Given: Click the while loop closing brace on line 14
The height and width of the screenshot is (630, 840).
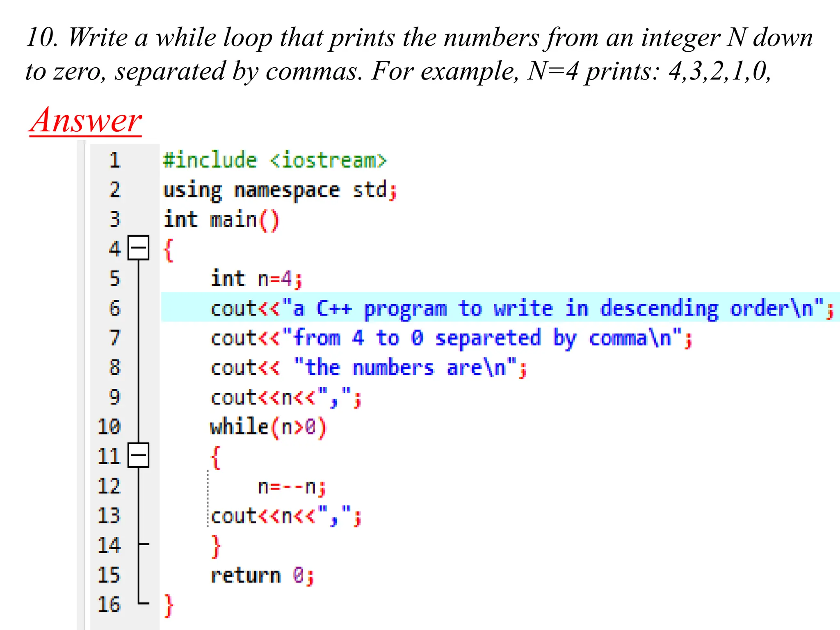Looking at the screenshot, I should pyautogui.click(x=216, y=547).
